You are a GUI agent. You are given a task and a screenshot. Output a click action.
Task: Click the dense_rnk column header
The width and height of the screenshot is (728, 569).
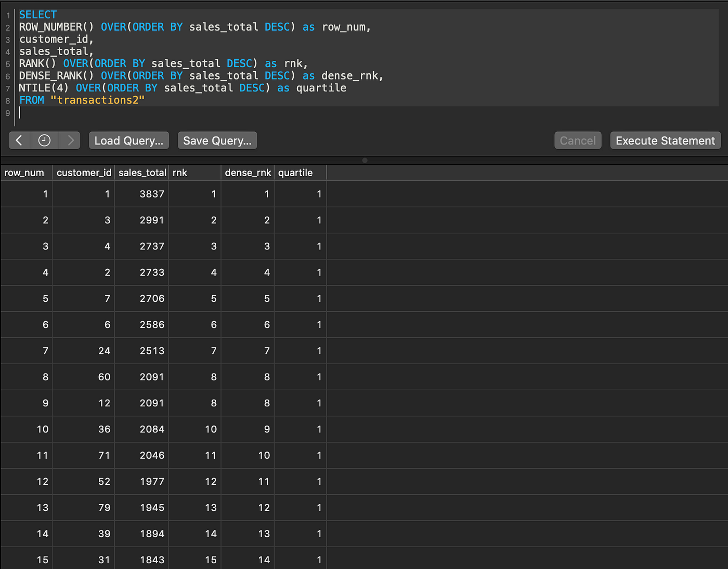(248, 173)
